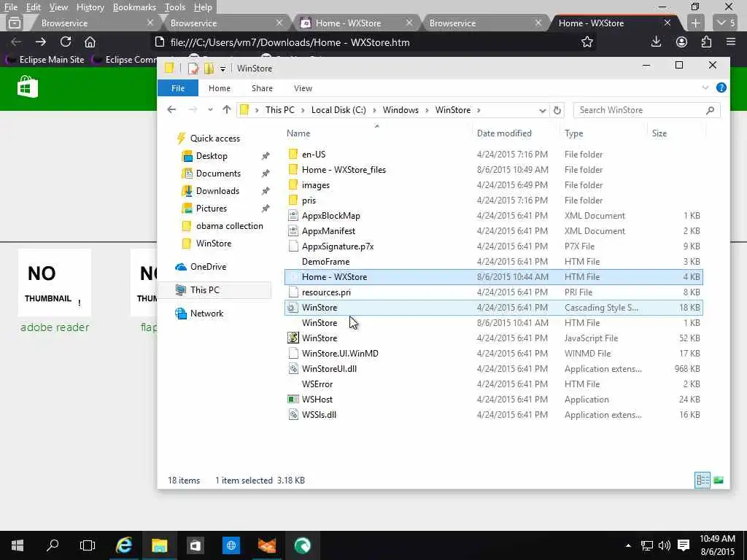The width and height of the screenshot is (747, 560).
Task: Open Windows Start menu
Action: coord(18,545)
